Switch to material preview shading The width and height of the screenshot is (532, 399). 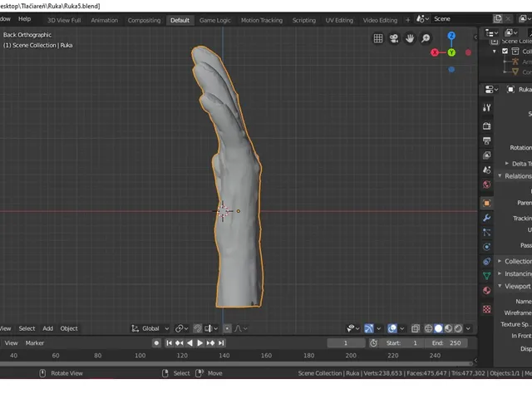click(x=448, y=328)
